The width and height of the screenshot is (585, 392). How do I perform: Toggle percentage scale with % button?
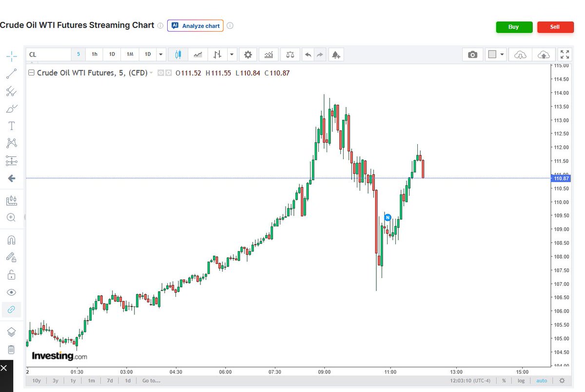point(504,381)
